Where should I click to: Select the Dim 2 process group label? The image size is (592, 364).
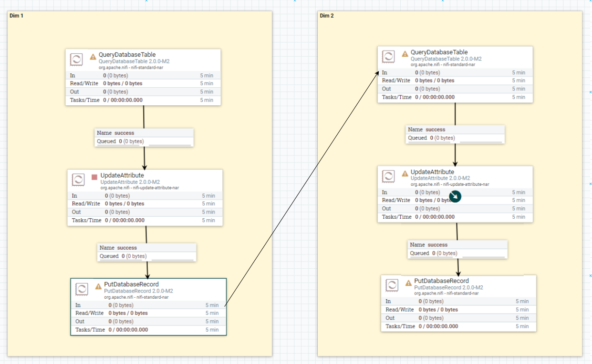click(326, 15)
